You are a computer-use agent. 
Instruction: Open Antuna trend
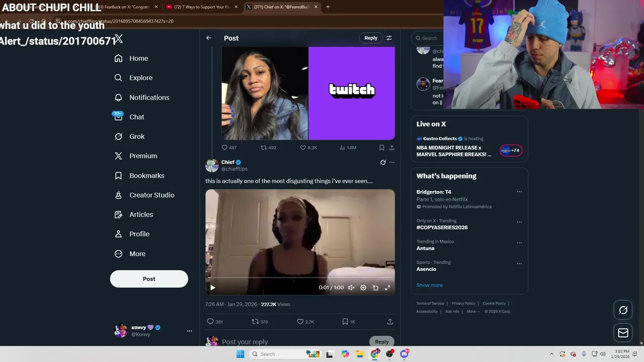pyautogui.click(x=425, y=248)
